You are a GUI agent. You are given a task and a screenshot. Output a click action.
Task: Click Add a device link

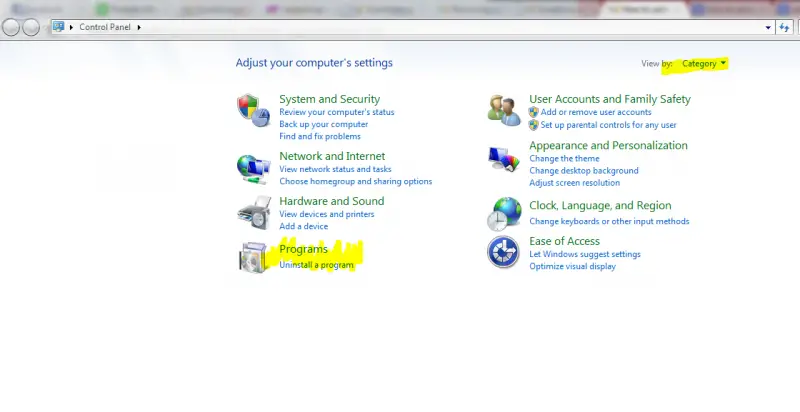click(x=304, y=226)
